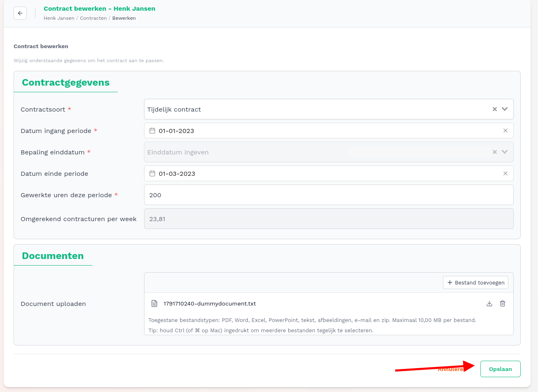
Task: Click the Contractgegevens section heading
Action: 66,82
